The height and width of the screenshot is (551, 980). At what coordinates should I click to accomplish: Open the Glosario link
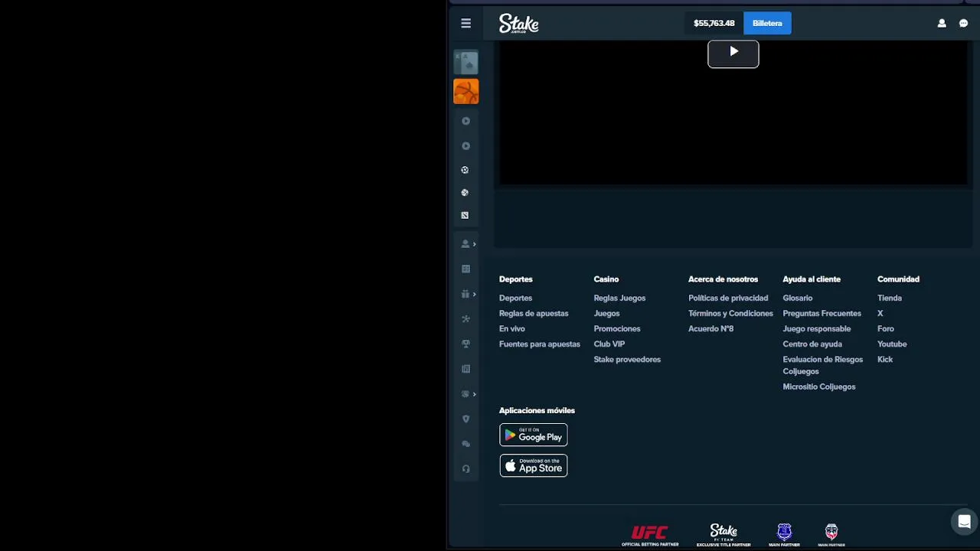pyautogui.click(x=798, y=298)
